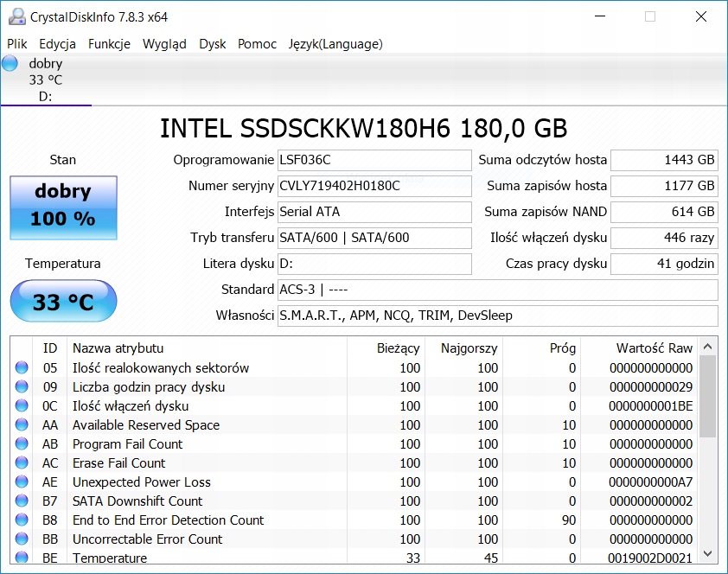Click the status orb for Available Reserved Space
The width and height of the screenshot is (728, 574).
pos(22,424)
